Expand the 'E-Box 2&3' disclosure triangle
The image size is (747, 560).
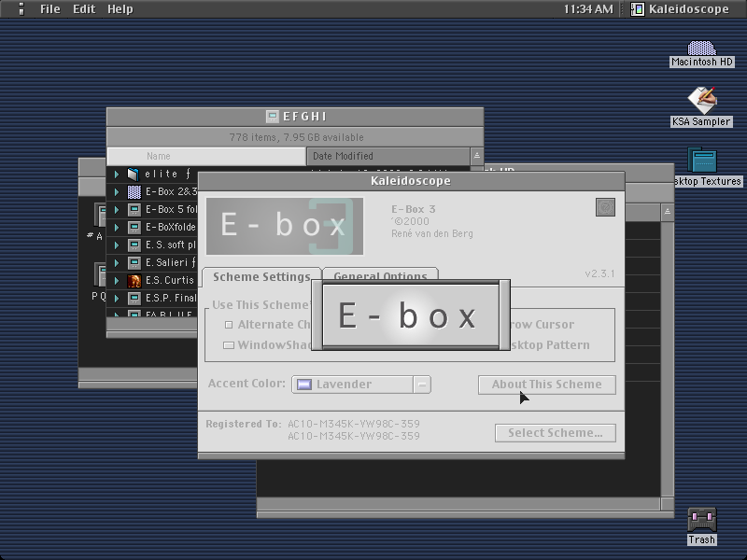(x=116, y=192)
